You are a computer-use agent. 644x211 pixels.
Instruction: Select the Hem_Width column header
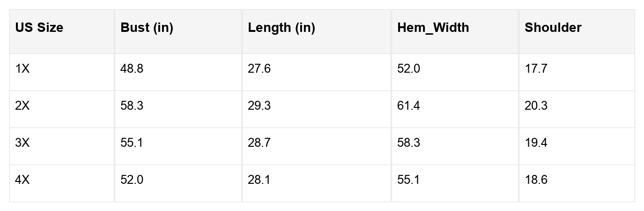433,28
